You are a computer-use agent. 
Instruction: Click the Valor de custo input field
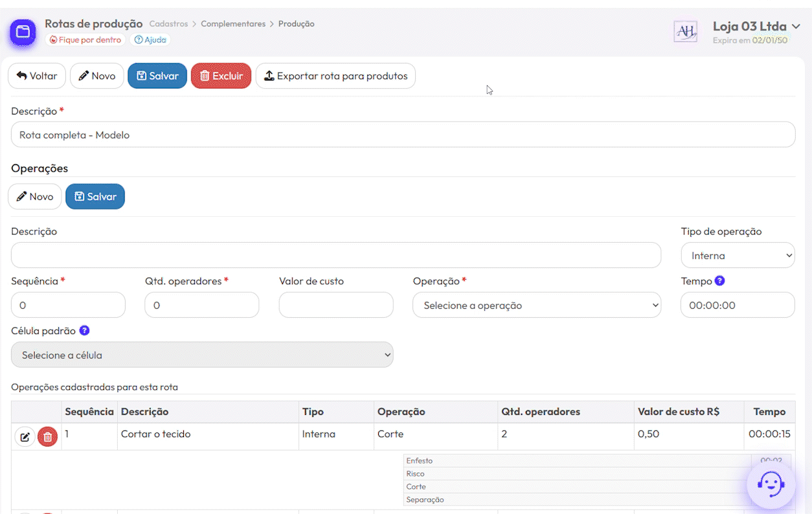[335, 306]
